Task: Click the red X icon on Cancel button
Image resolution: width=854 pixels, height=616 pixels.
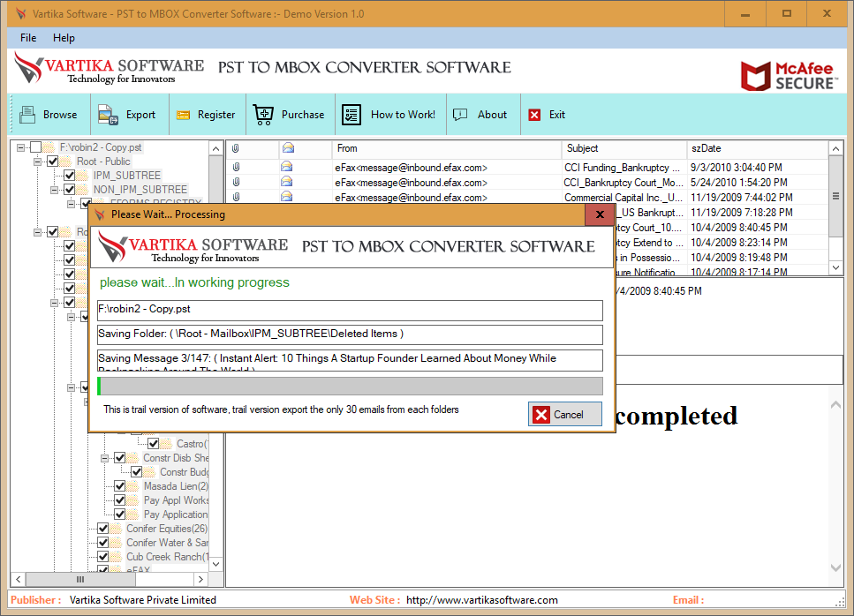Action: click(x=541, y=415)
